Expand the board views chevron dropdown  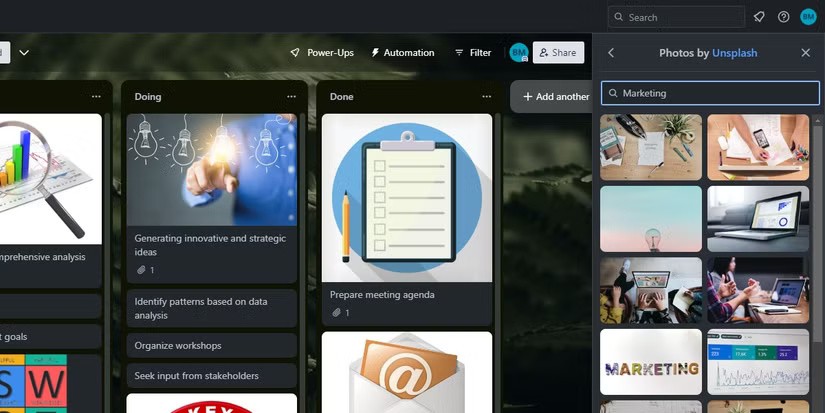[x=24, y=53]
